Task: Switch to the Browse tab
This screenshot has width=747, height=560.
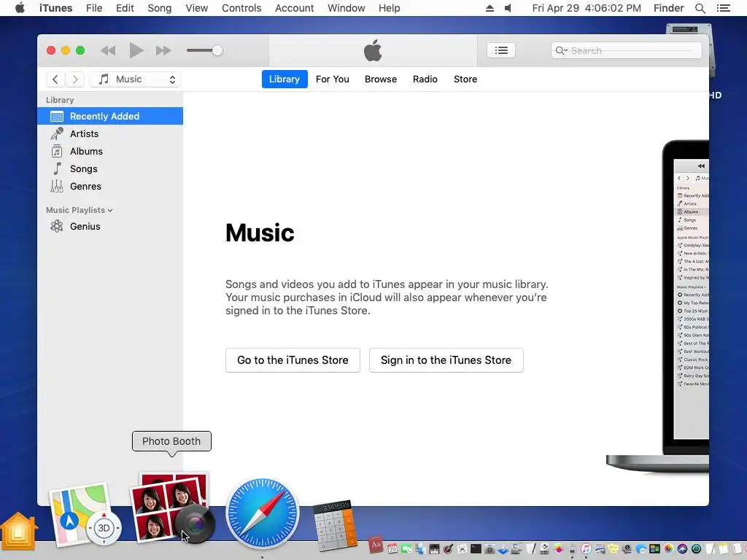Action: pyautogui.click(x=381, y=79)
